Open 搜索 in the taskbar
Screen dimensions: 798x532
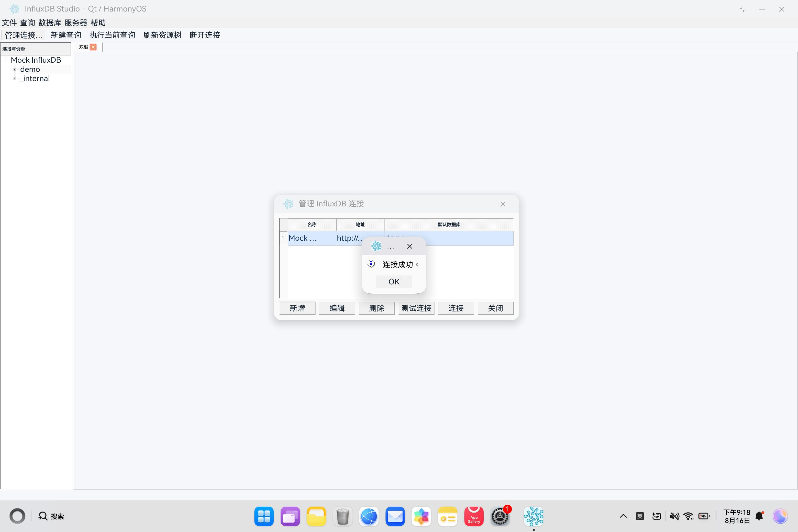pos(51,516)
